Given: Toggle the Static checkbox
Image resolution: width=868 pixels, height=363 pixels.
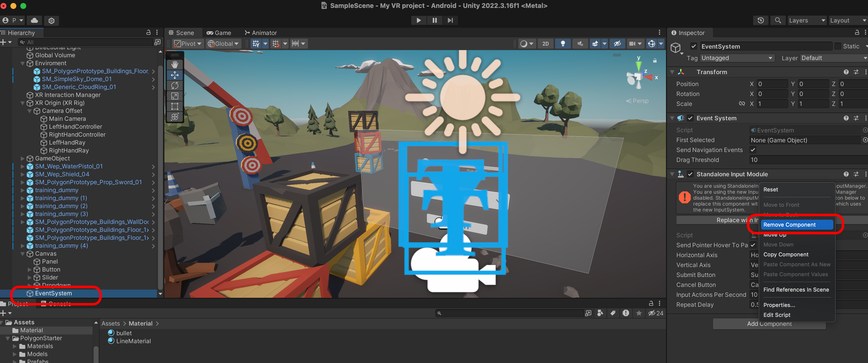Looking at the screenshot, I should tap(838, 46).
